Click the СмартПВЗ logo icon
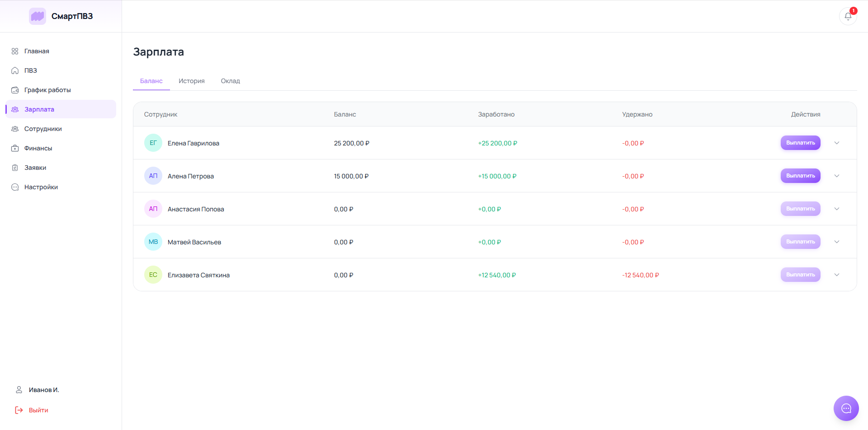Screen dimensions: 868x430 tap(38, 16)
